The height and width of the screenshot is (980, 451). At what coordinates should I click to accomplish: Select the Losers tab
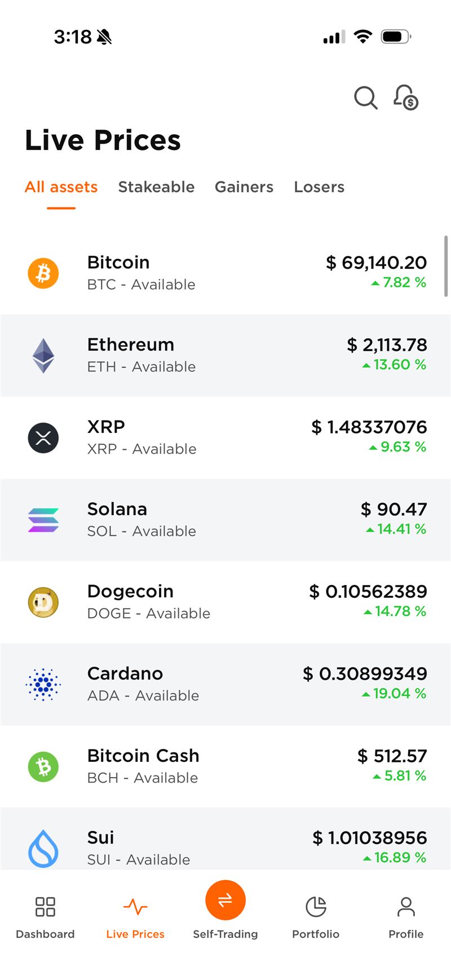point(319,187)
